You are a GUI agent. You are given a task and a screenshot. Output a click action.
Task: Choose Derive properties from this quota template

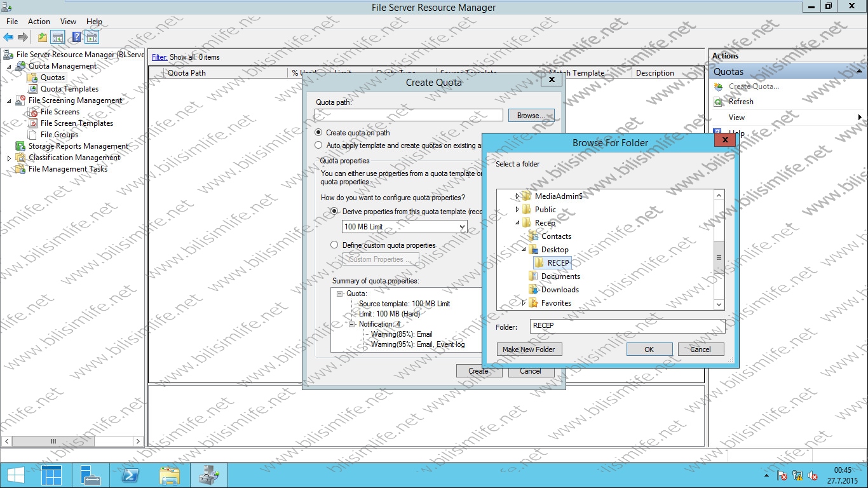335,211
